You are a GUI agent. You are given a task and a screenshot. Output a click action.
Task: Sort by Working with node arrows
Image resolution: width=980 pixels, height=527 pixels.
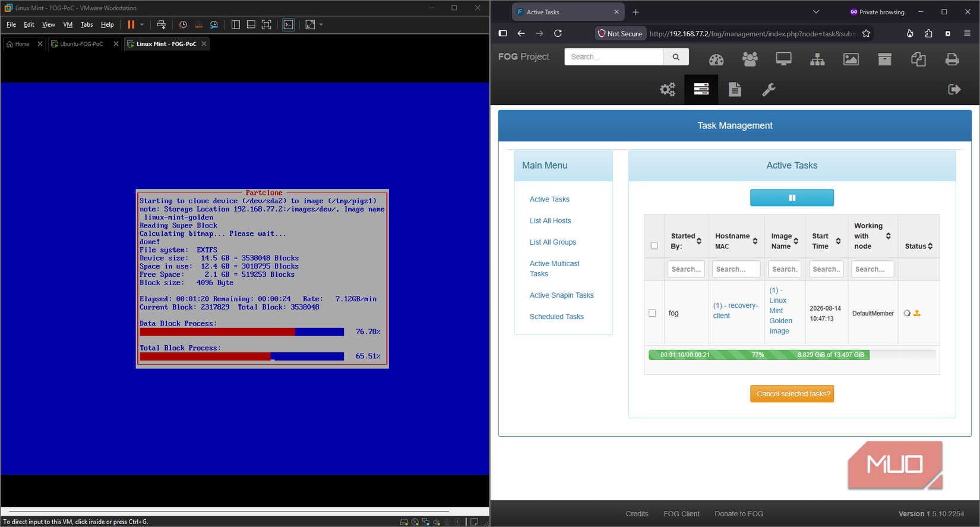888,236
